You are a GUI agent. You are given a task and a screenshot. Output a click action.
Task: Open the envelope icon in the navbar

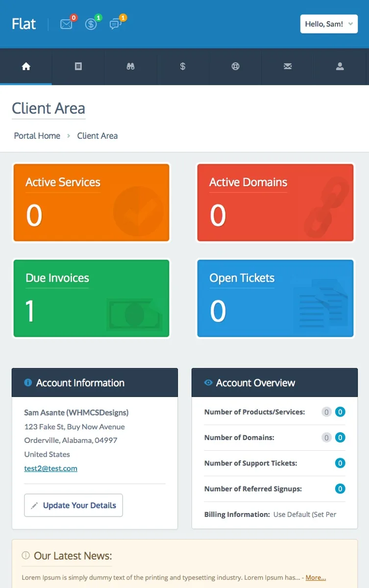click(x=288, y=66)
